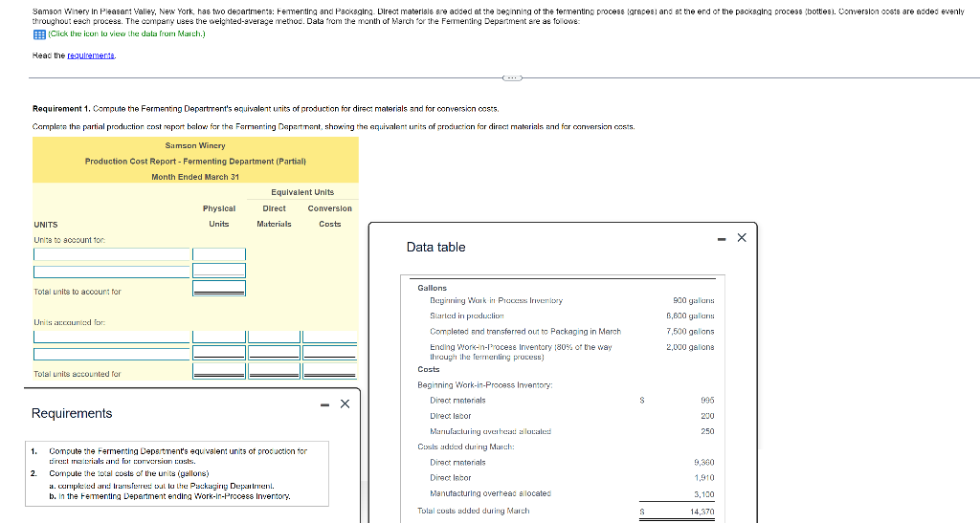Click the '250' manufacturing overhead cost
The height and width of the screenshot is (523, 980).
pos(707,432)
